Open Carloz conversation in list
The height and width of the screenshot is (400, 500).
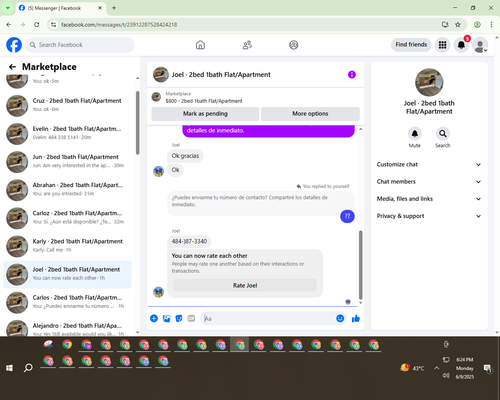[68, 218]
